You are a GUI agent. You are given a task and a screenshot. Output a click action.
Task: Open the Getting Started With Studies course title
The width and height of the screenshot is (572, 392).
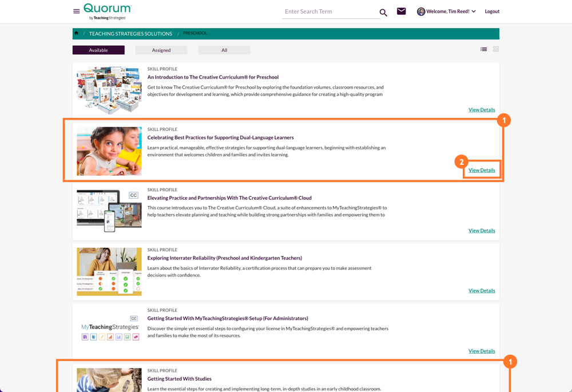tap(180, 378)
